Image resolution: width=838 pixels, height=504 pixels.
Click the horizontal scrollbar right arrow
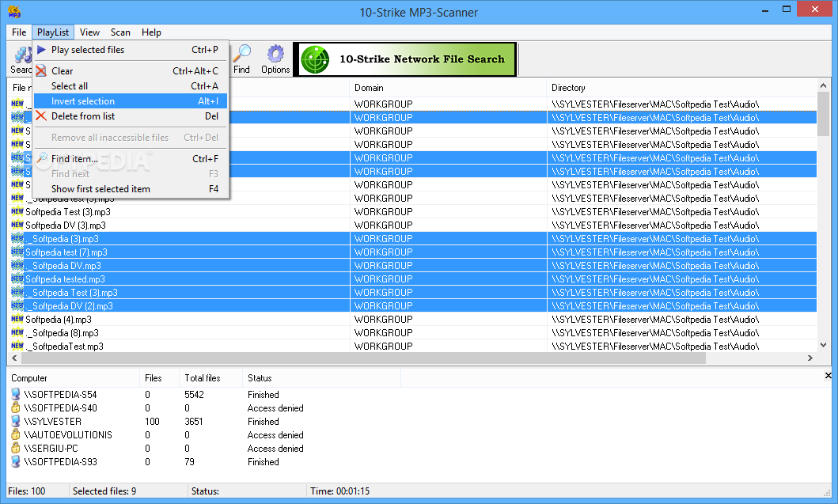pyautogui.click(x=810, y=358)
